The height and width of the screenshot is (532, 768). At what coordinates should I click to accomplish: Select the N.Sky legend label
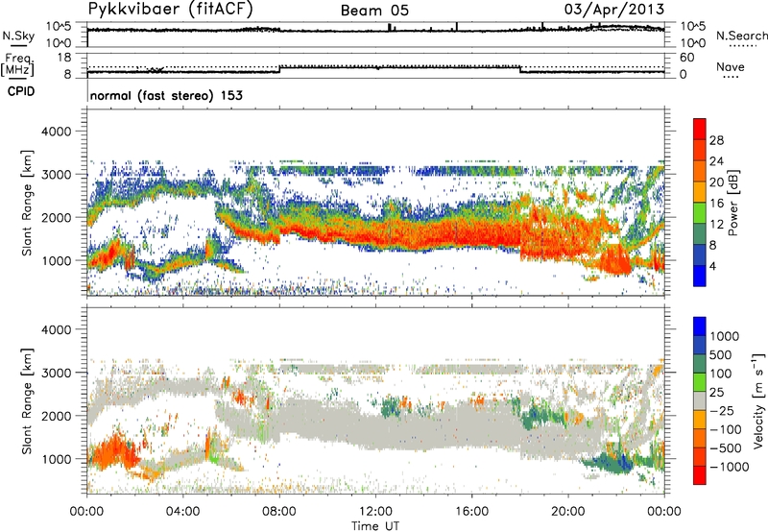point(18,36)
